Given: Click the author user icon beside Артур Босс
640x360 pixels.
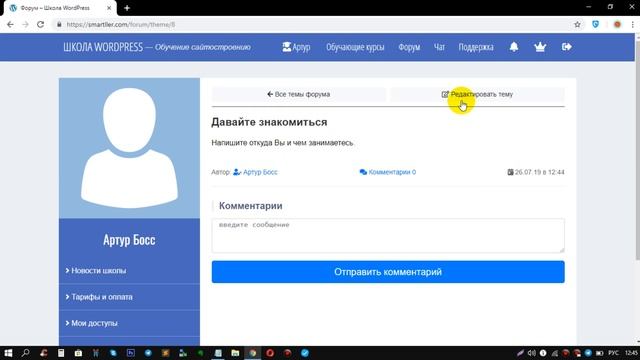Looking at the screenshot, I should [237, 172].
